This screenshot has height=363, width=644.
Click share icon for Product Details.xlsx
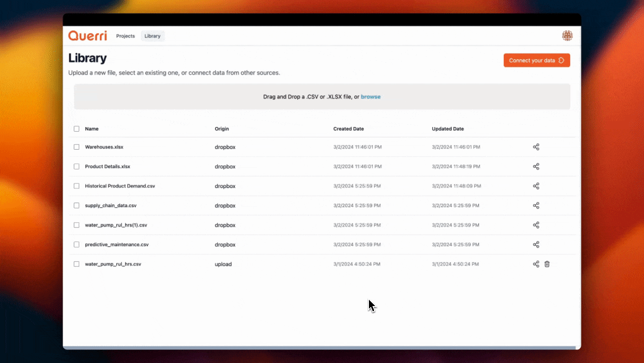click(536, 166)
